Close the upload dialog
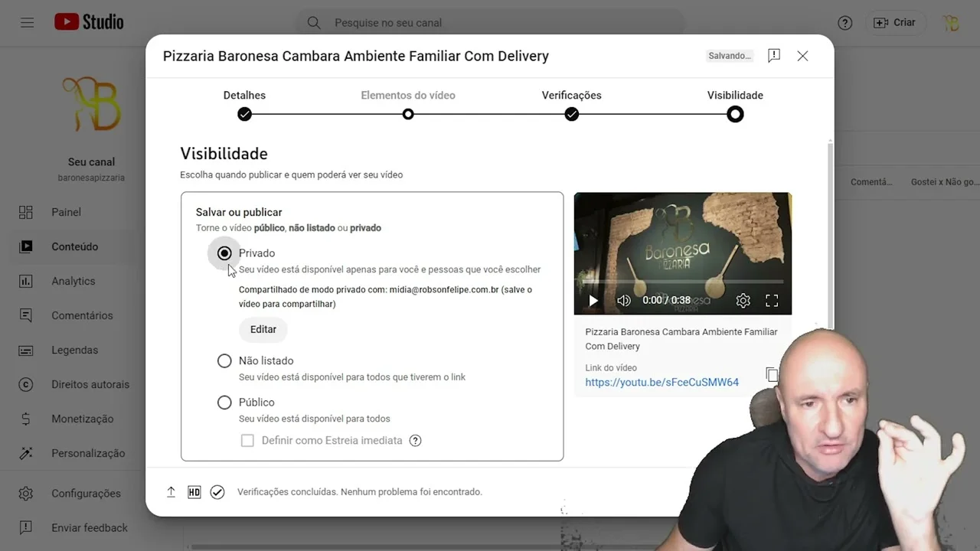The height and width of the screenshot is (551, 980). [802, 56]
